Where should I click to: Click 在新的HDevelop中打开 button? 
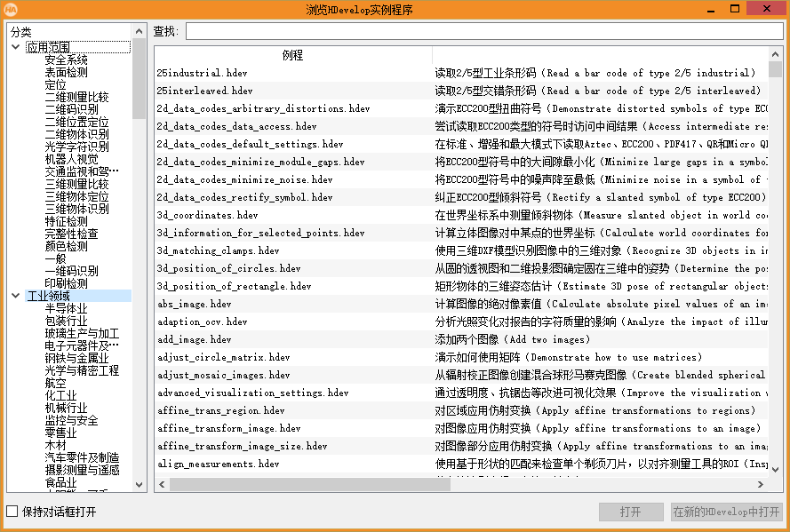(x=727, y=512)
